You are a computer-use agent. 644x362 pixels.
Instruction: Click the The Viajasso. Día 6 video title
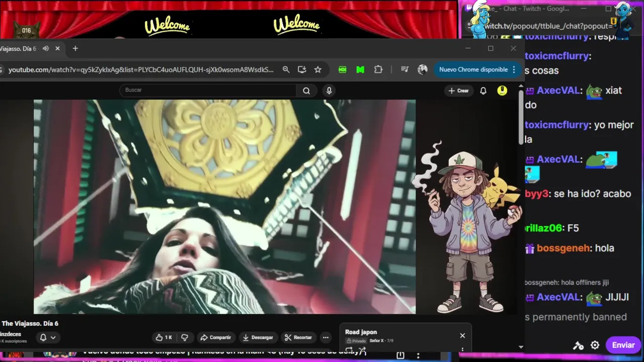pyautogui.click(x=30, y=324)
